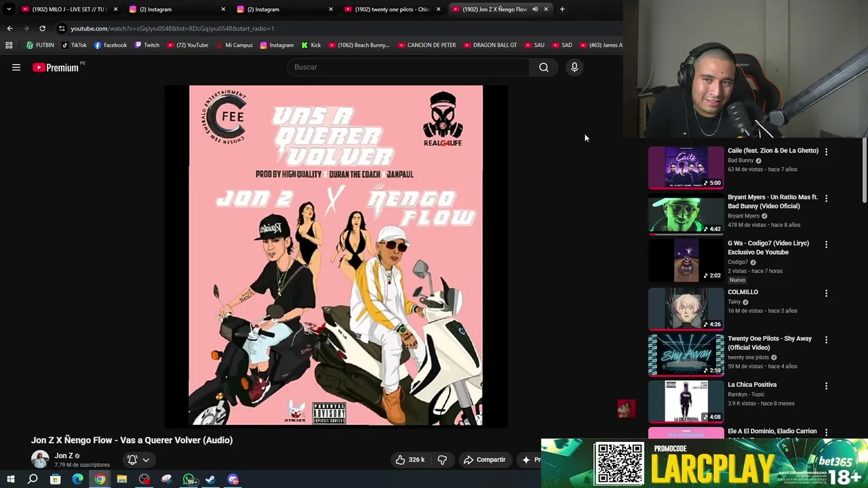Viewport: 868px width, 488px height.
Task: Switch to the MILO J - LIVE SET tab
Action: 69,9
